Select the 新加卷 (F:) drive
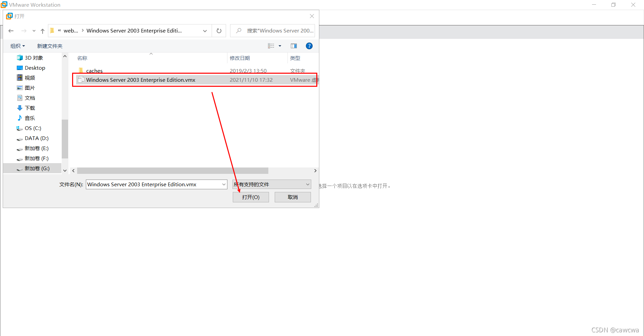Image resolution: width=644 pixels, height=336 pixels. [32, 158]
